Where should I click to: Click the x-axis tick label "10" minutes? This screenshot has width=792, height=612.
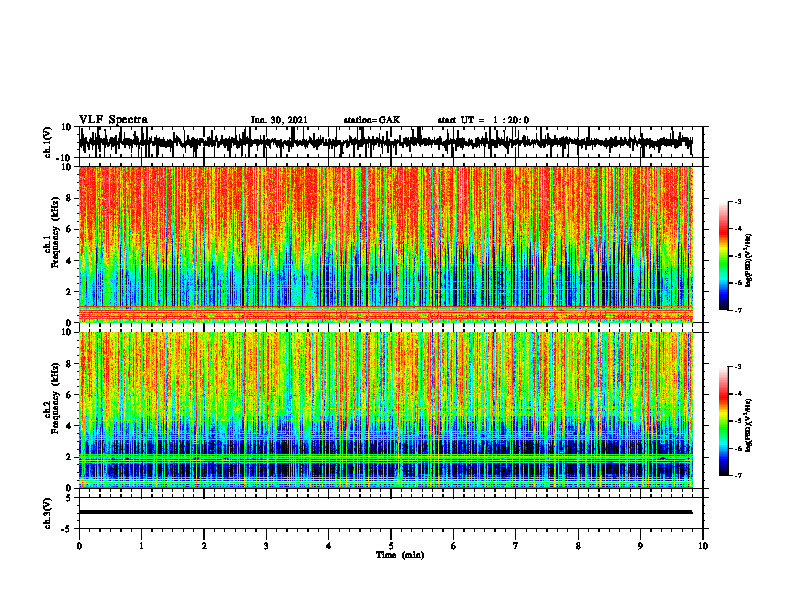click(x=703, y=546)
